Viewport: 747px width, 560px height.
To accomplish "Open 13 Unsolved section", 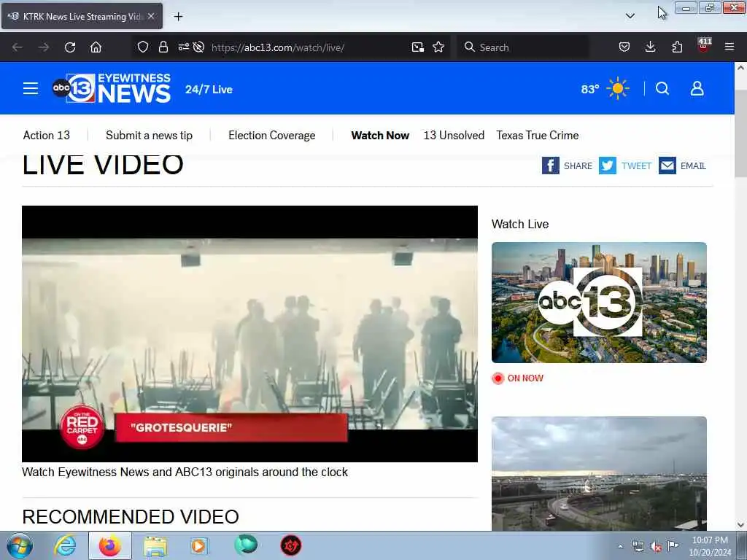I will pos(454,135).
